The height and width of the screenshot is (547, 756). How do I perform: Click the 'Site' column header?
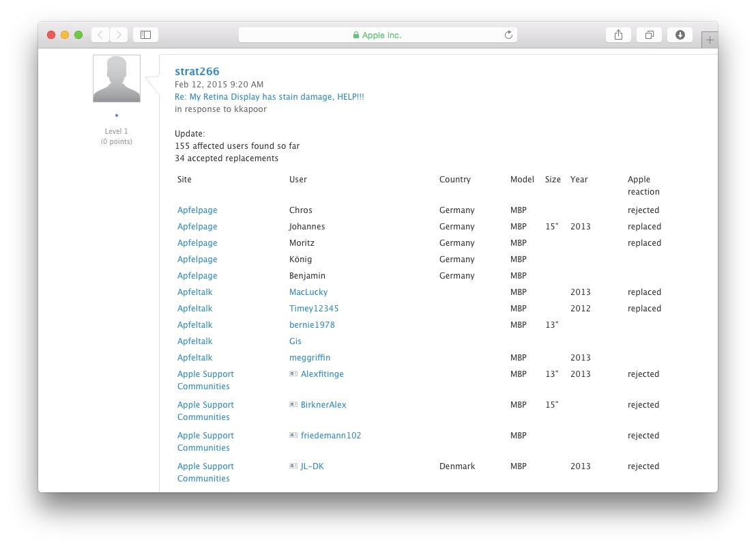[184, 180]
